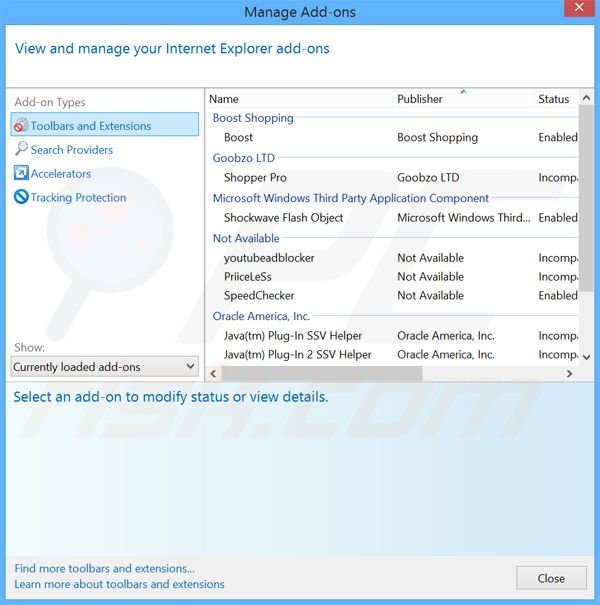The width and height of the screenshot is (600, 605).
Task: Click the Accelerators arrow icon
Action: 21,173
